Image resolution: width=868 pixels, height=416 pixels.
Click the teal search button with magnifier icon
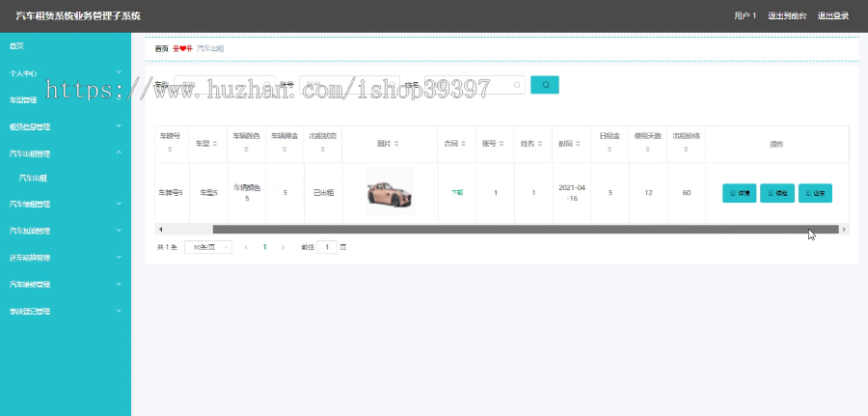point(545,85)
